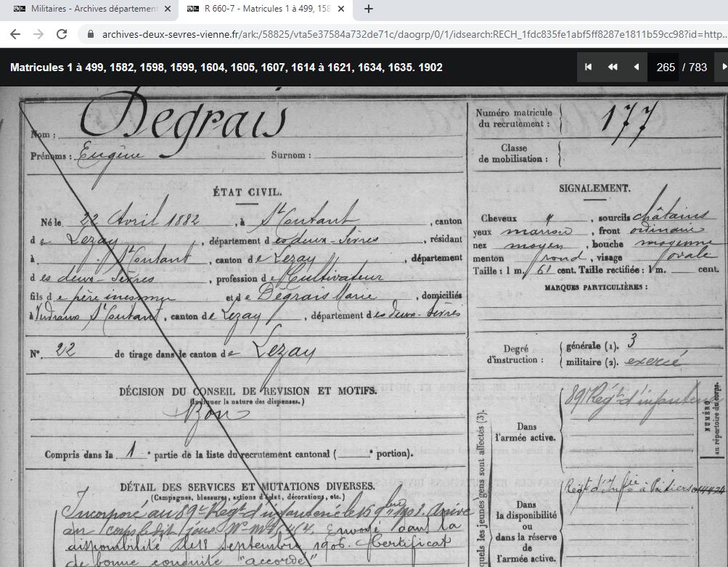Click the Numéro matricule du recrutement label
This screenshot has width=728, height=567.
pyautogui.click(x=513, y=118)
